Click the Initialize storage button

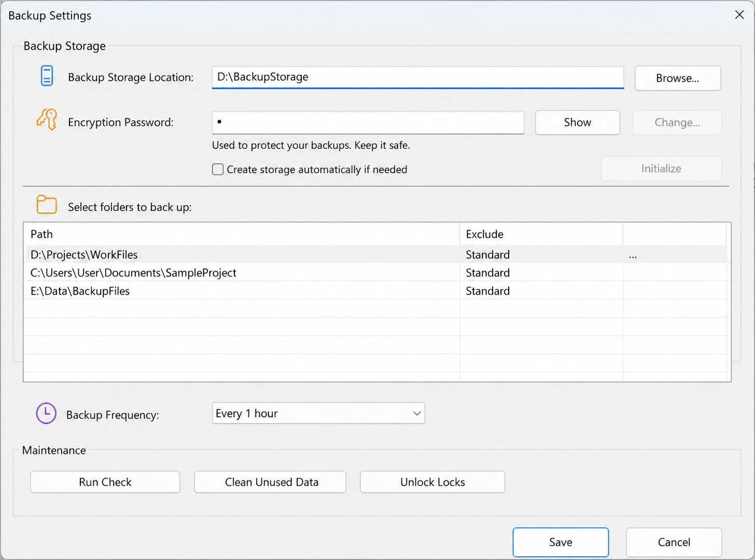coord(661,169)
